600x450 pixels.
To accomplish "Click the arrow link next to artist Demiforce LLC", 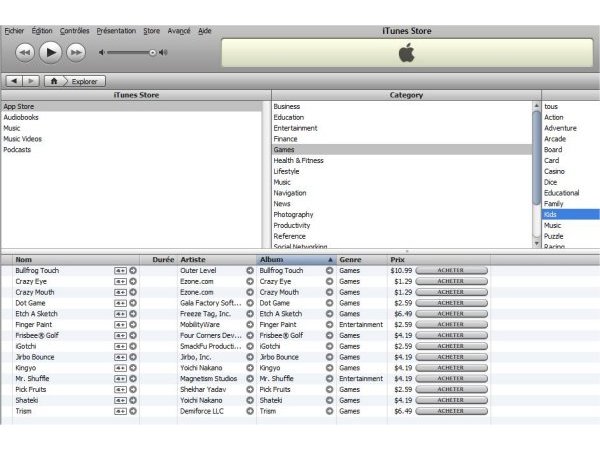I will (250, 411).
